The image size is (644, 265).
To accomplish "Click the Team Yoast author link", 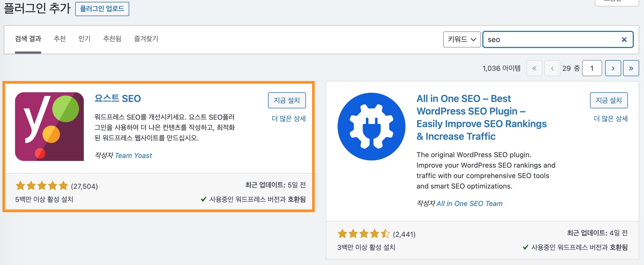I will tap(133, 155).
